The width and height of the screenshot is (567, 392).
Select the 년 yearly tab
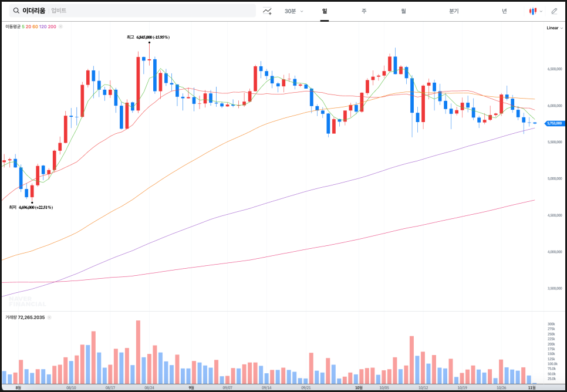pyautogui.click(x=504, y=11)
